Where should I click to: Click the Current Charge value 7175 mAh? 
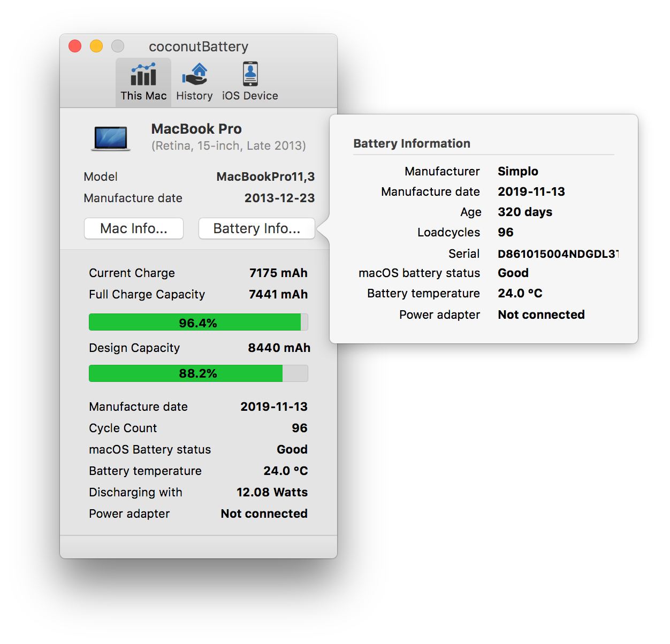pos(278,273)
